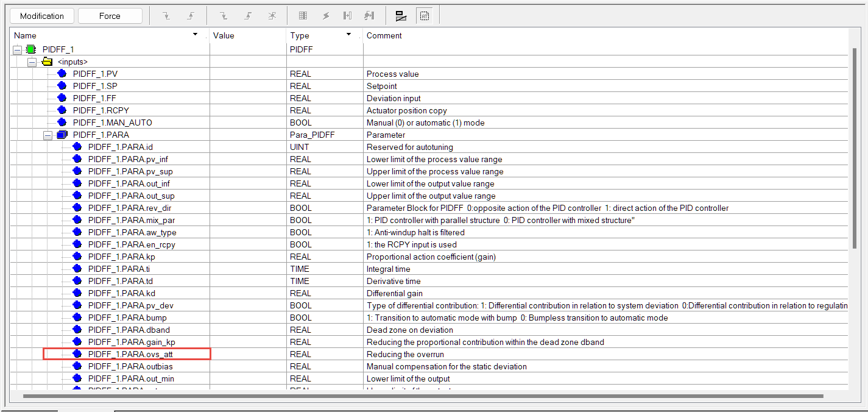Screen dimensions: 868x412
Task: Click the yellow <inputs> folder icon
Action: tap(47, 62)
